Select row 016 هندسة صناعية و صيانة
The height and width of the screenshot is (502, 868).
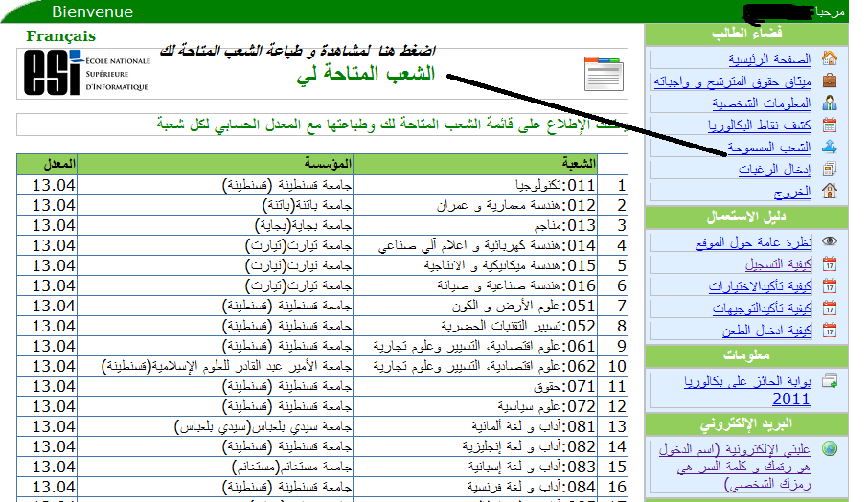(x=322, y=285)
